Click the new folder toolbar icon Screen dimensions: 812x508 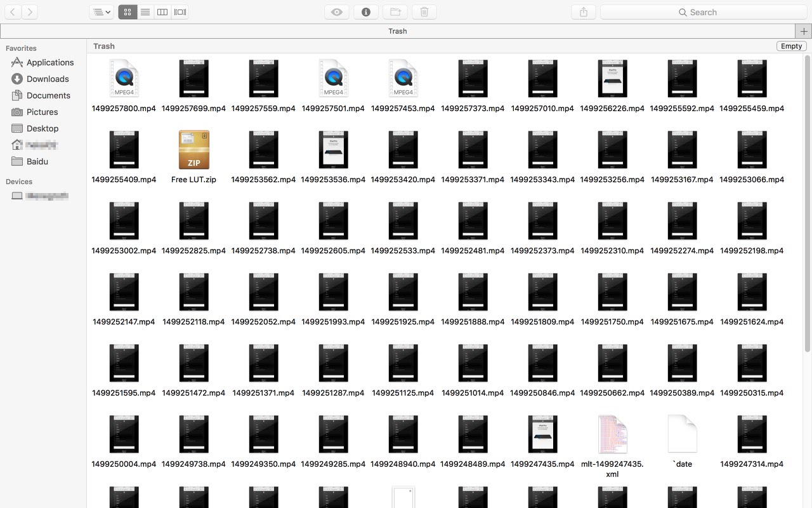[x=395, y=12]
